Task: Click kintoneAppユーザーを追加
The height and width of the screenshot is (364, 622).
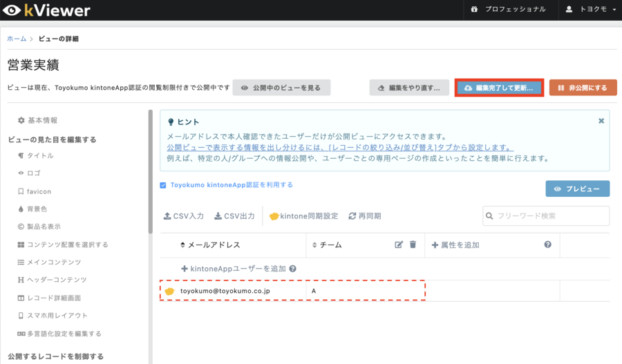Action: (x=234, y=269)
